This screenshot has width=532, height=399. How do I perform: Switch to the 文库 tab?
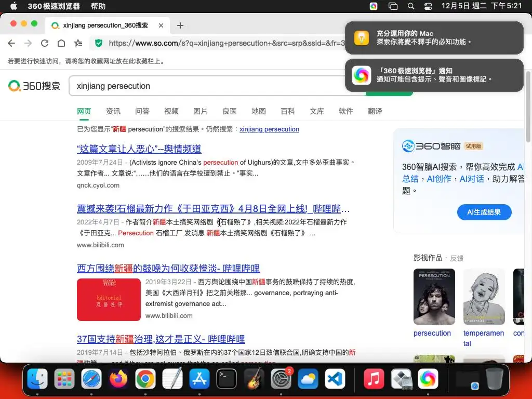click(x=317, y=111)
